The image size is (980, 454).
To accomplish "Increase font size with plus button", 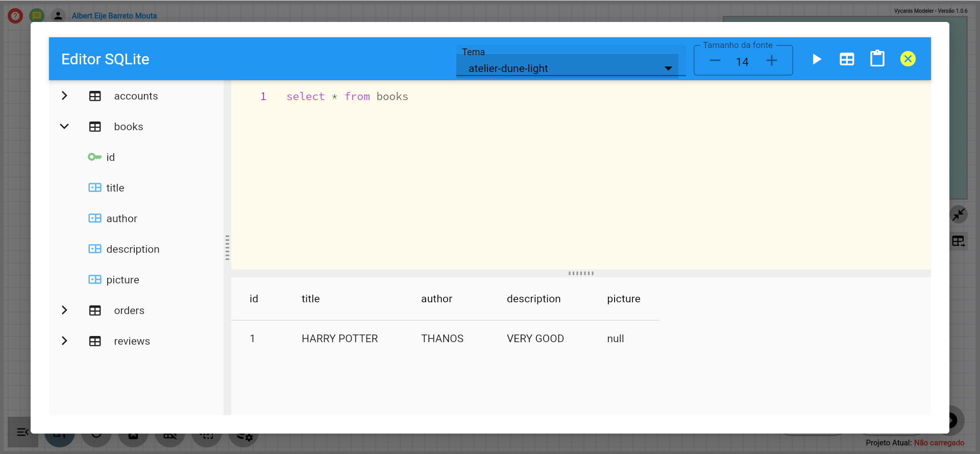I will click(x=772, y=61).
